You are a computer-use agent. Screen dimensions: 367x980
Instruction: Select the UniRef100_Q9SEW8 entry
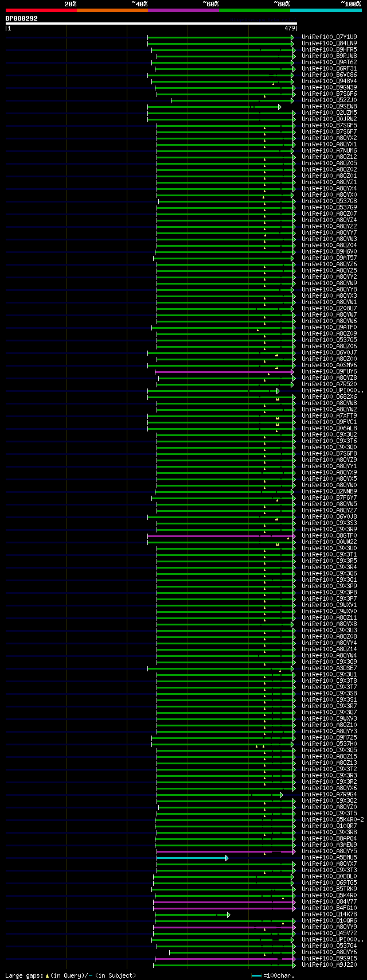pos(329,106)
